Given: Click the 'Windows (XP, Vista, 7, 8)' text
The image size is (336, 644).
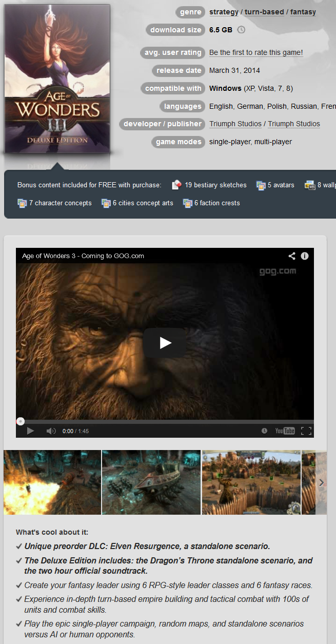Looking at the screenshot, I should [251, 88].
